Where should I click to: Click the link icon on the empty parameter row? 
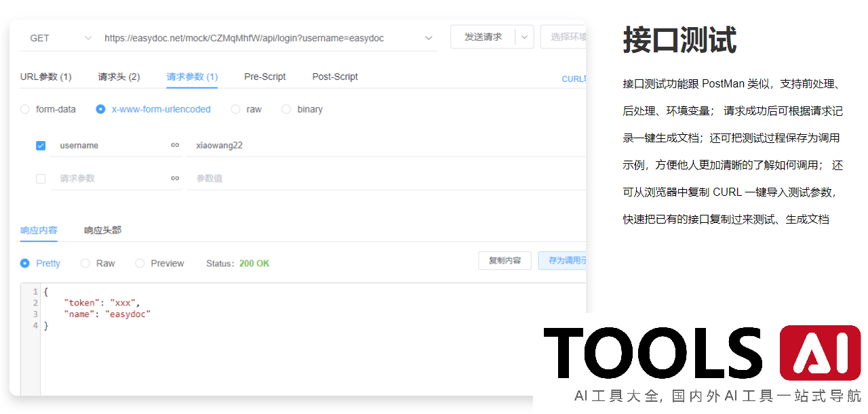[175, 178]
